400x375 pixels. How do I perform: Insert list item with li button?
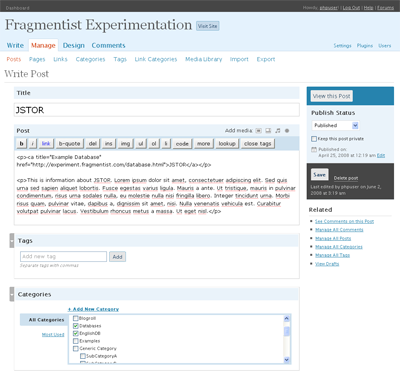point(166,144)
